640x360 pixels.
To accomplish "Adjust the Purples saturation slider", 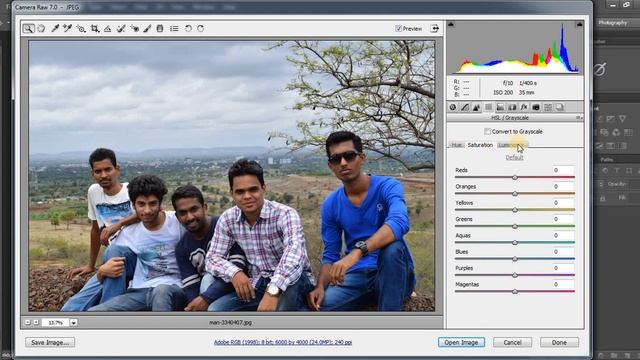I will (515, 275).
